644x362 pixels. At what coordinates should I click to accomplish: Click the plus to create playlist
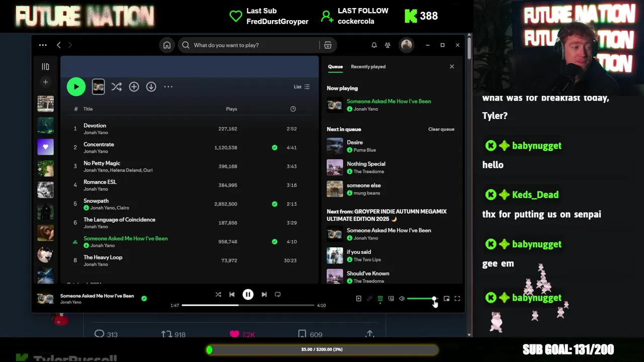(x=45, y=82)
